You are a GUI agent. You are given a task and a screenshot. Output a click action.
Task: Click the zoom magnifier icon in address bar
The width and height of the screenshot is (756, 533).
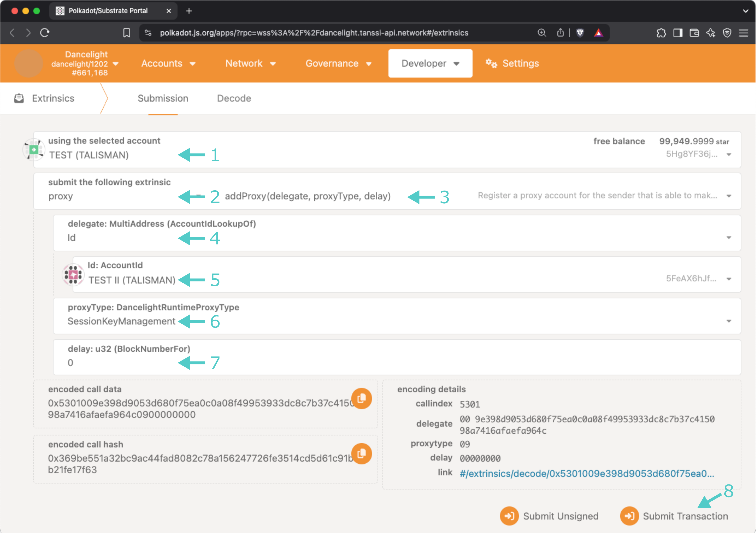click(542, 33)
